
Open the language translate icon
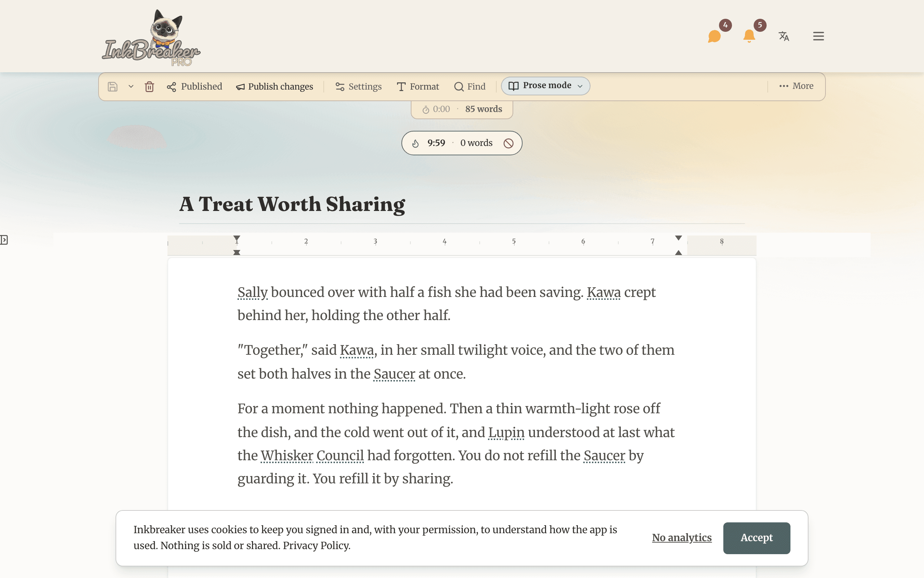pos(784,36)
